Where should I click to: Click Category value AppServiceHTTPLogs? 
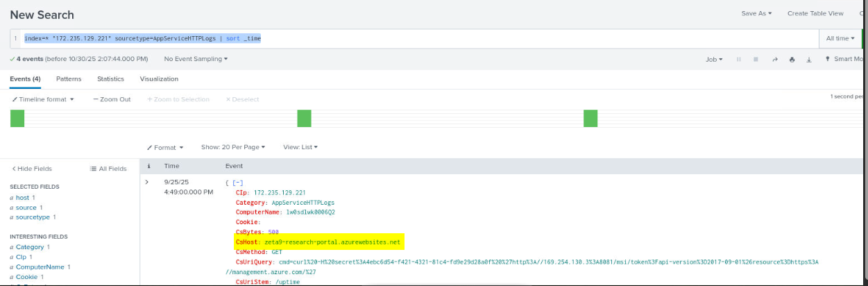click(303, 202)
